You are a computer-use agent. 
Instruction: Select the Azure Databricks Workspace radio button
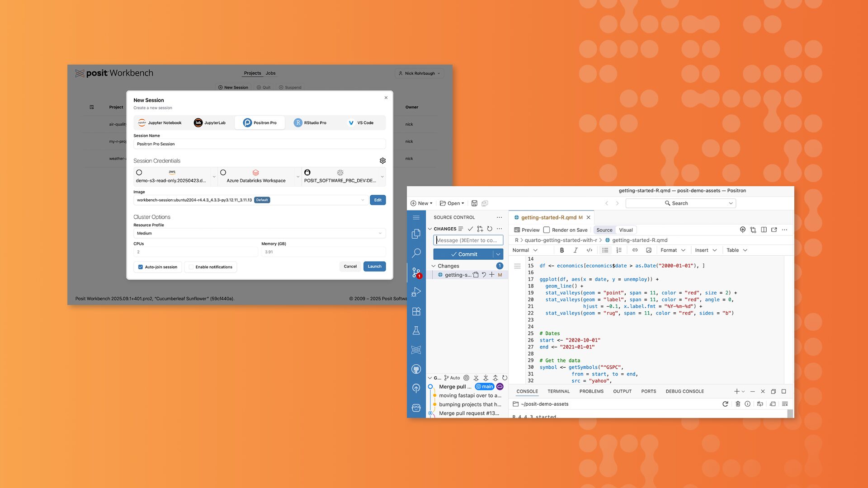point(223,173)
